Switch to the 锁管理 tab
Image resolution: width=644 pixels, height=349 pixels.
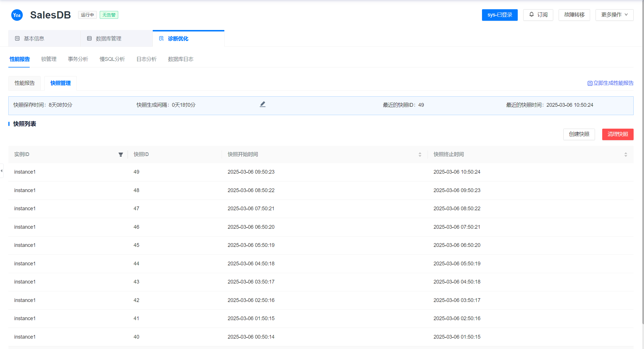coord(49,59)
